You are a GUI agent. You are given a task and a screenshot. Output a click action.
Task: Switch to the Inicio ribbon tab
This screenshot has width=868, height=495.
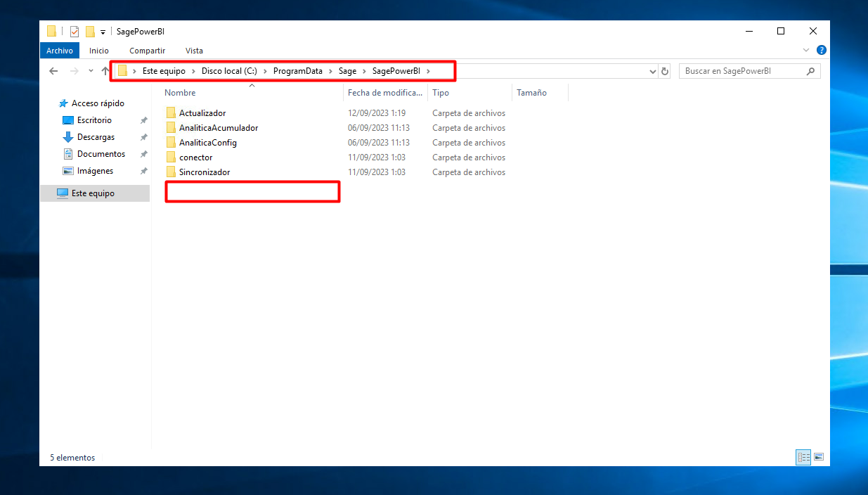[99, 51]
